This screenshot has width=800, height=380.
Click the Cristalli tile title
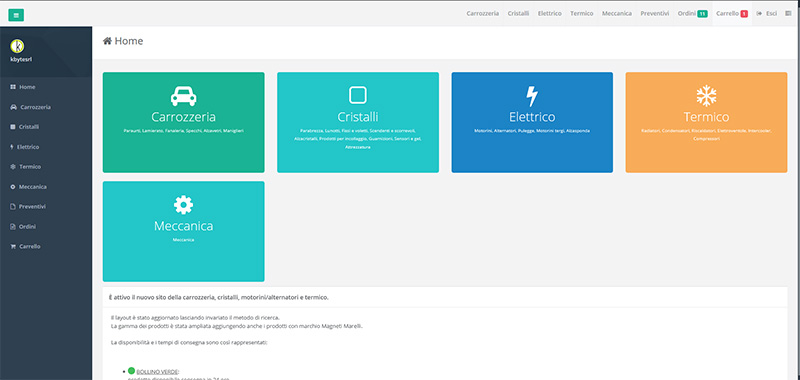tap(358, 117)
